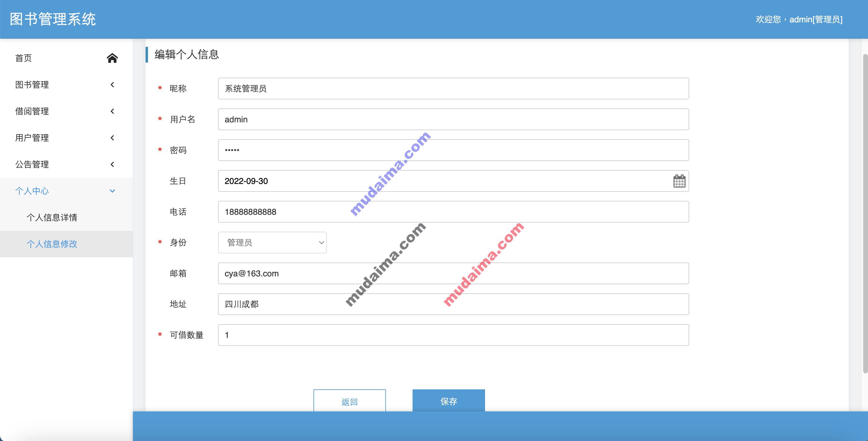
Task: Go to 首页 in the sidebar
Action: pos(66,58)
